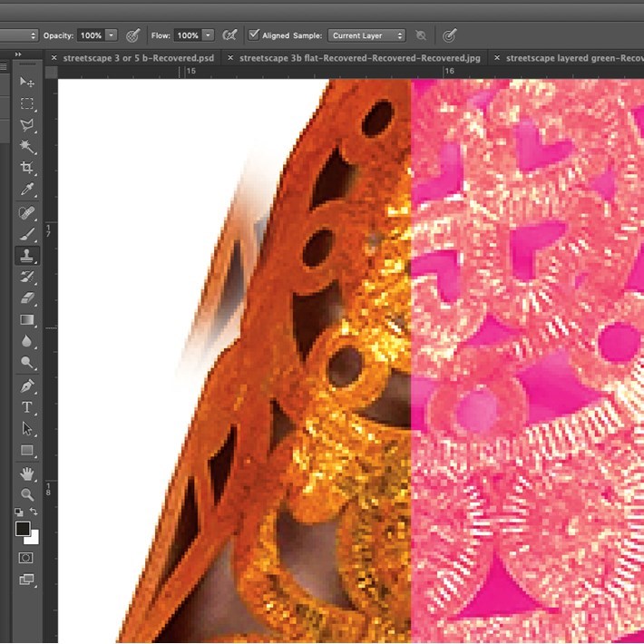This screenshot has width=644, height=644.
Task: Pick the Eyedropper tool
Action: coord(26,190)
